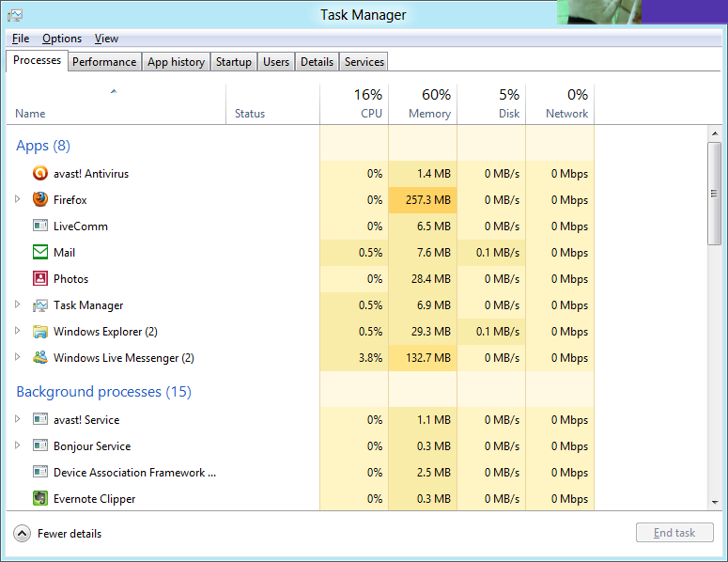Viewport: 728px width, 562px height.
Task: Click the Windows Explorer folder icon
Action: click(x=39, y=332)
